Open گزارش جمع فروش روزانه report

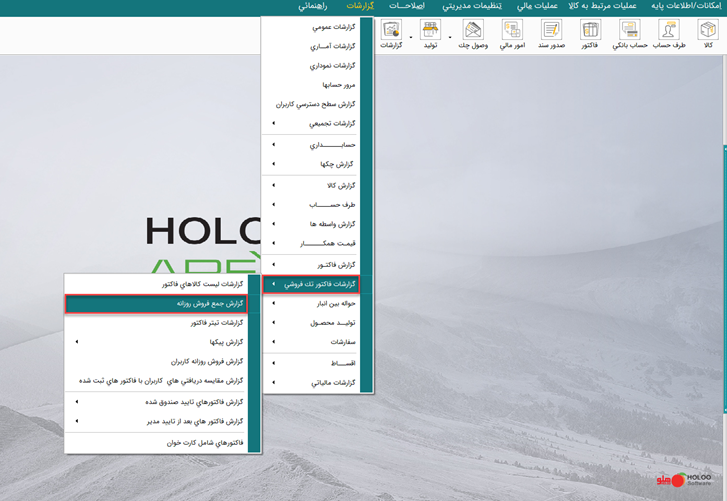tap(156, 304)
